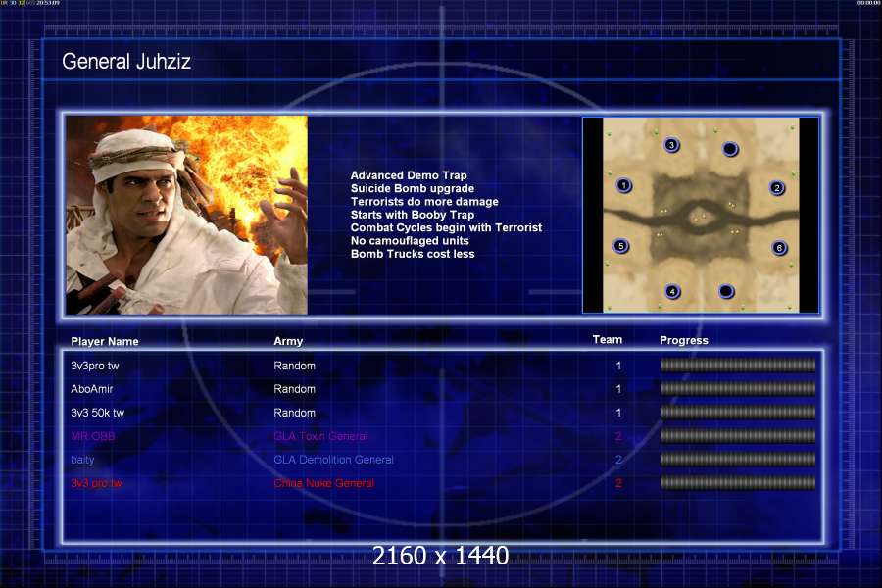Select player name baity
The width and height of the screenshot is (882, 588).
tap(82, 460)
